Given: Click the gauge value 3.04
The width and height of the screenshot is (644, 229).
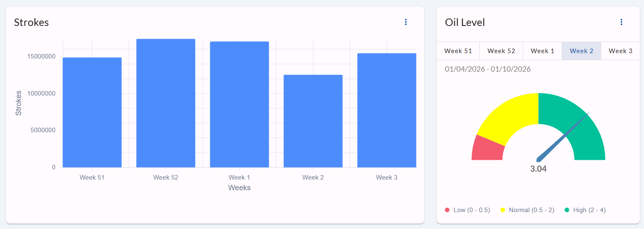Looking at the screenshot, I should point(538,169).
